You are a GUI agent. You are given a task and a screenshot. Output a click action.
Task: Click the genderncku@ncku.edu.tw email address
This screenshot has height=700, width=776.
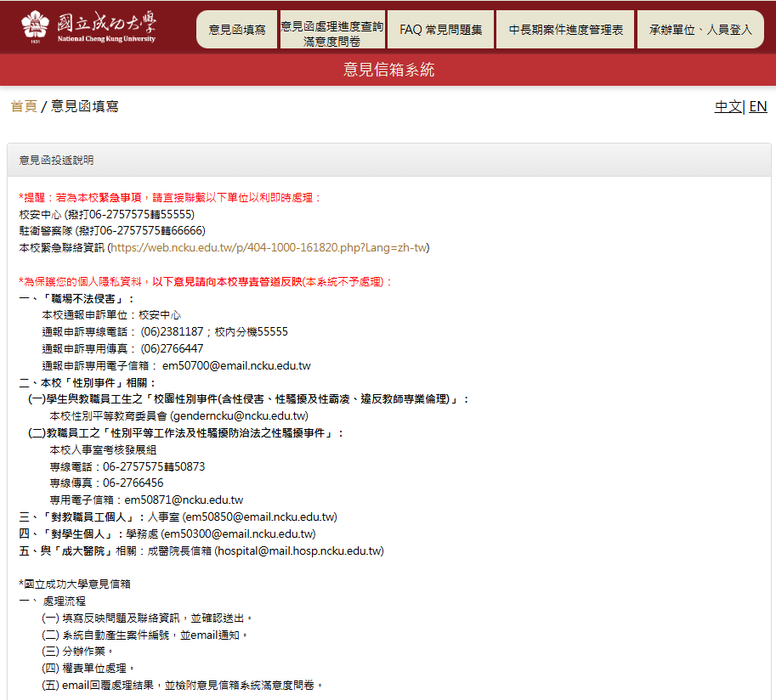point(239,416)
